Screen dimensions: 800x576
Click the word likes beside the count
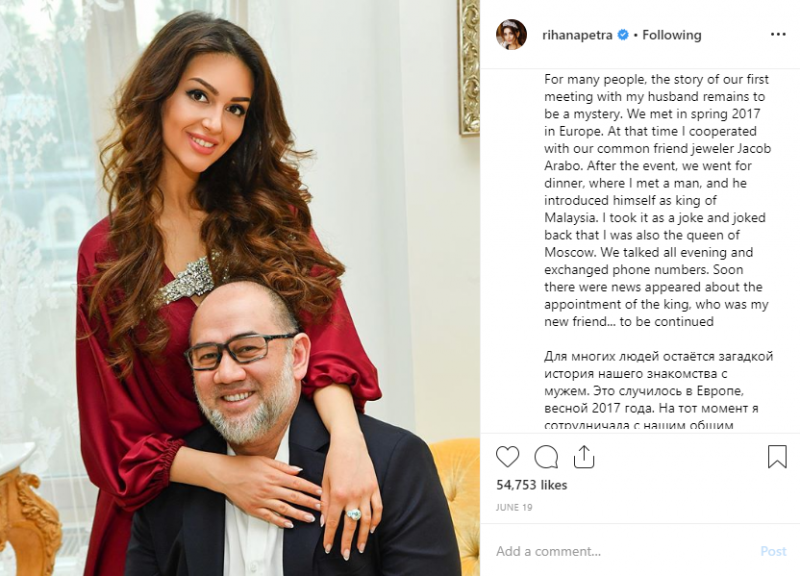click(554, 485)
